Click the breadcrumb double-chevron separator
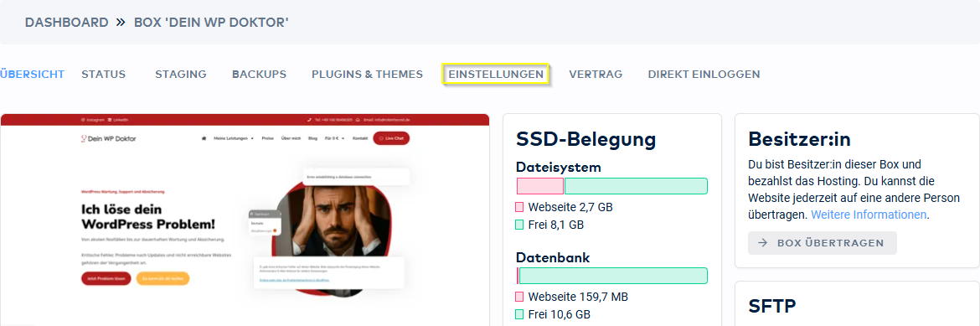980x326 pixels. (121, 23)
